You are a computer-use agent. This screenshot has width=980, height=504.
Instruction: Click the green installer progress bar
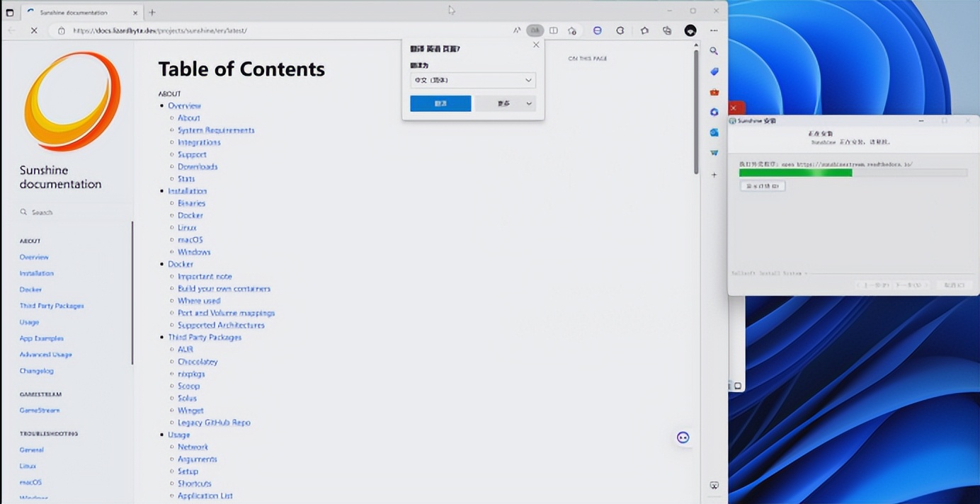[x=853, y=173]
